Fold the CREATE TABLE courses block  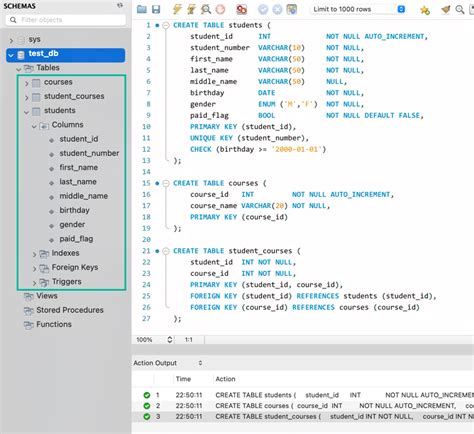pyautogui.click(x=166, y=183)
